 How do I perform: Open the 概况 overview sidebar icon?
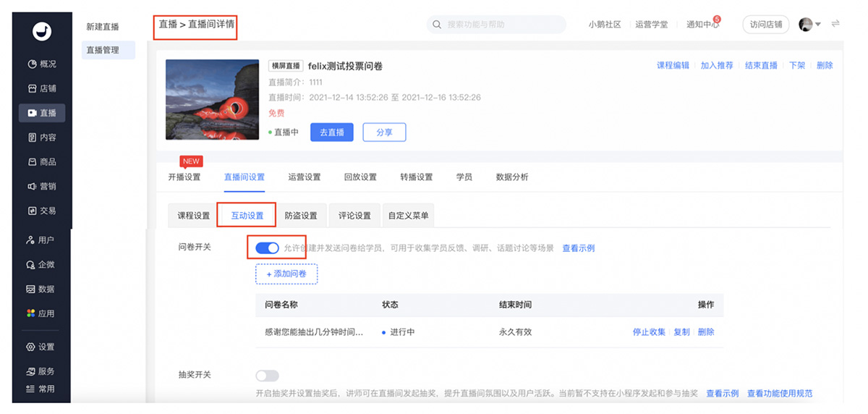coord(32,64)
